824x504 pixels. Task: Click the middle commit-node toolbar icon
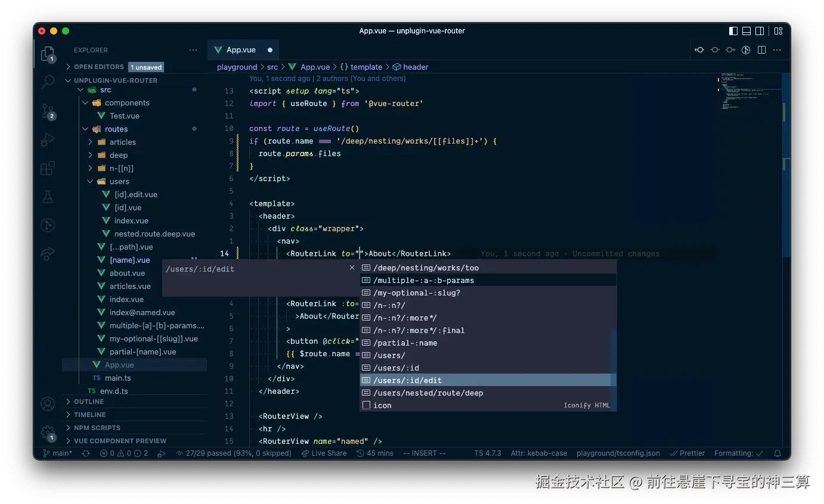(x=715, y=50)
